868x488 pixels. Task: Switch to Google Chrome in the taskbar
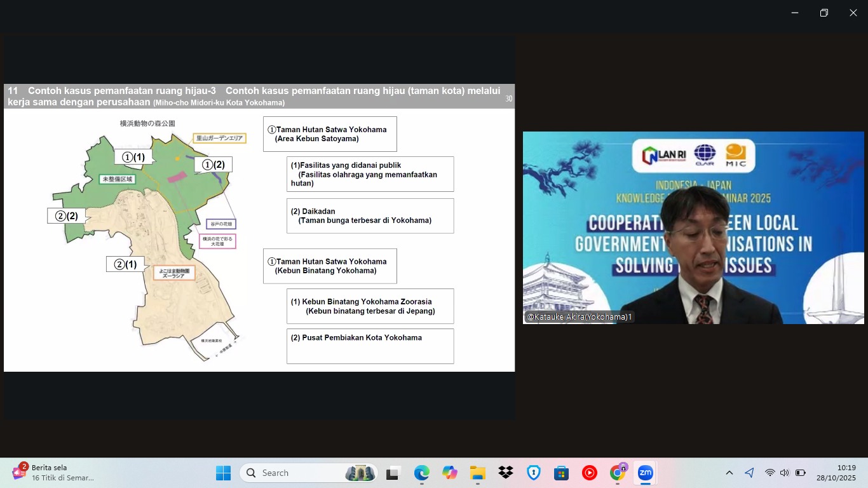pos(617,473)
